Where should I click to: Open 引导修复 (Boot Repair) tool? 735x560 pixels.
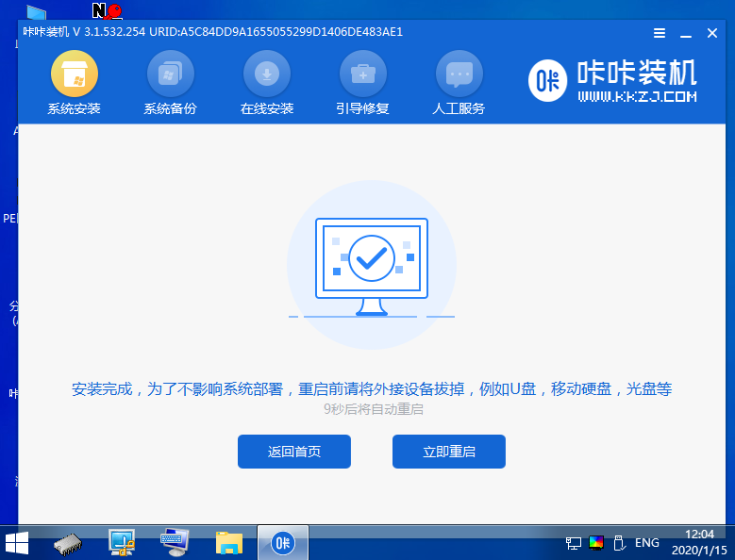pyautogui.click(x=362, y=83)
